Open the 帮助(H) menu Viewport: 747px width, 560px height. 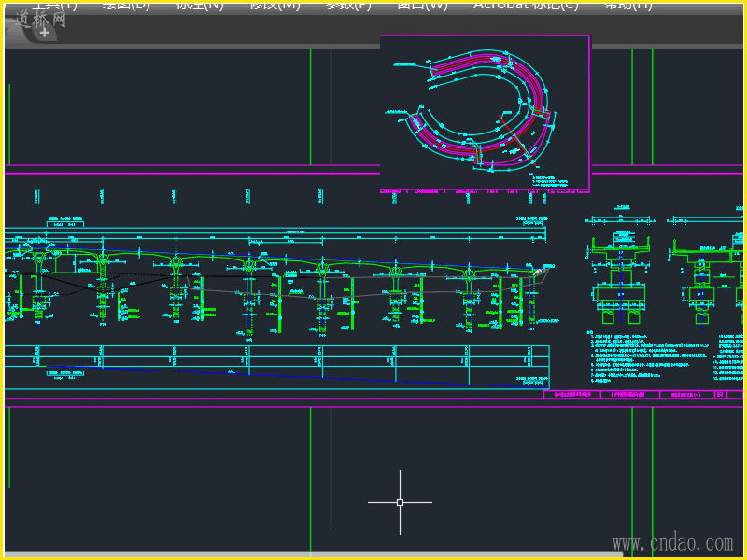(x=627, y=5)
